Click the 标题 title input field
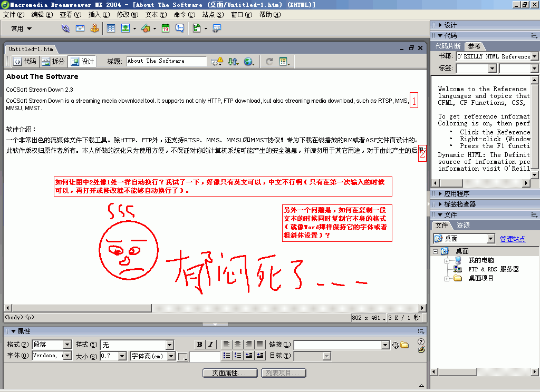 coord(167,61)
